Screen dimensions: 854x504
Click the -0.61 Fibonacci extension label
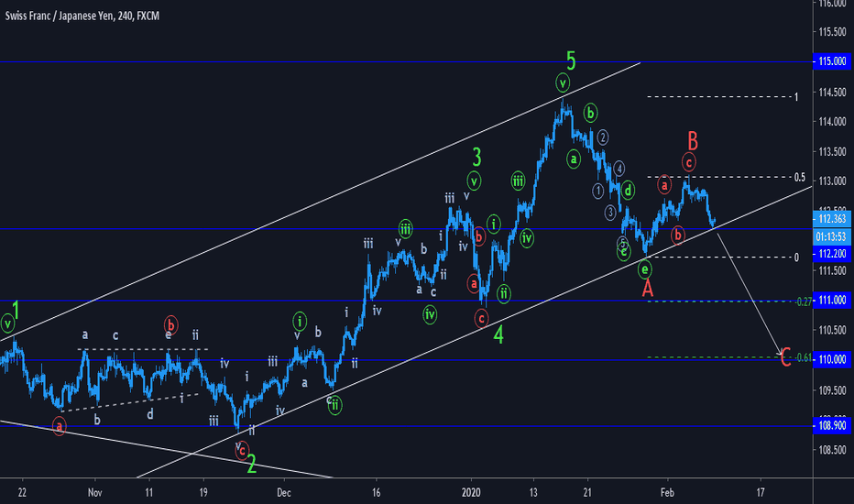[803, 358]
